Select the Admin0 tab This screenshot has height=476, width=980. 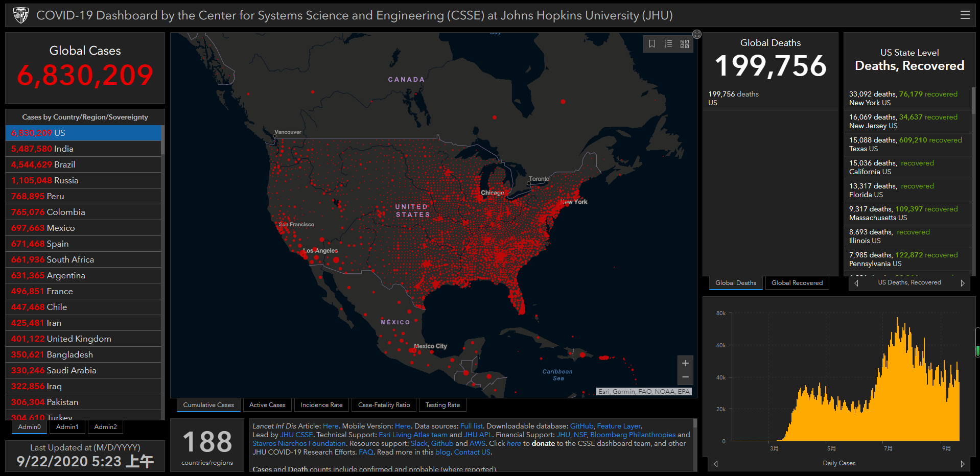(x=30, y=427)
